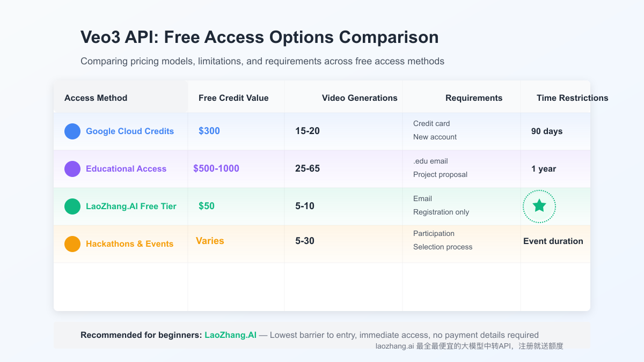Image resolution: width=644 pixels, height=362 pixels.
Task: Click the LaoZhang.AI Free Tier label
Action: coord(131,206)
